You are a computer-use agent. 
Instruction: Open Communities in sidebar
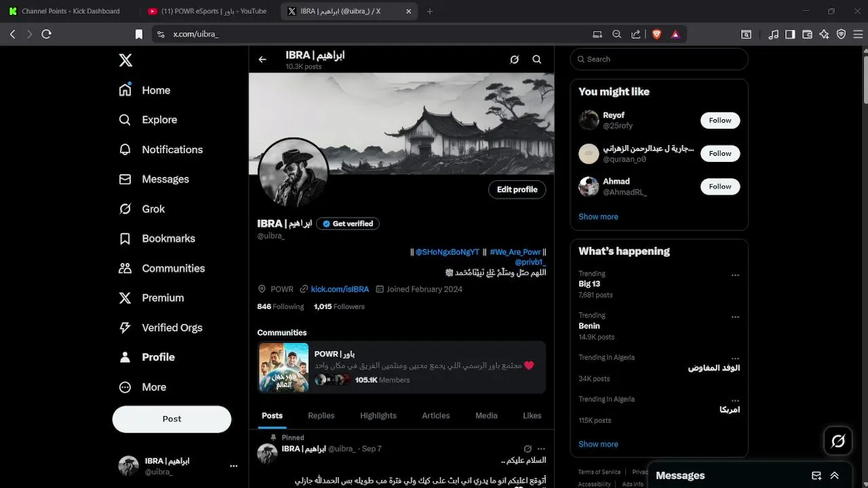161,268
